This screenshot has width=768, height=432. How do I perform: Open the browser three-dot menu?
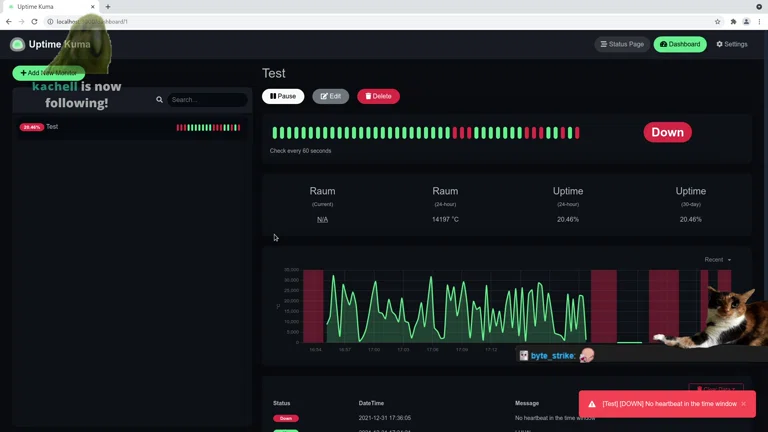(x=759, y=22)
